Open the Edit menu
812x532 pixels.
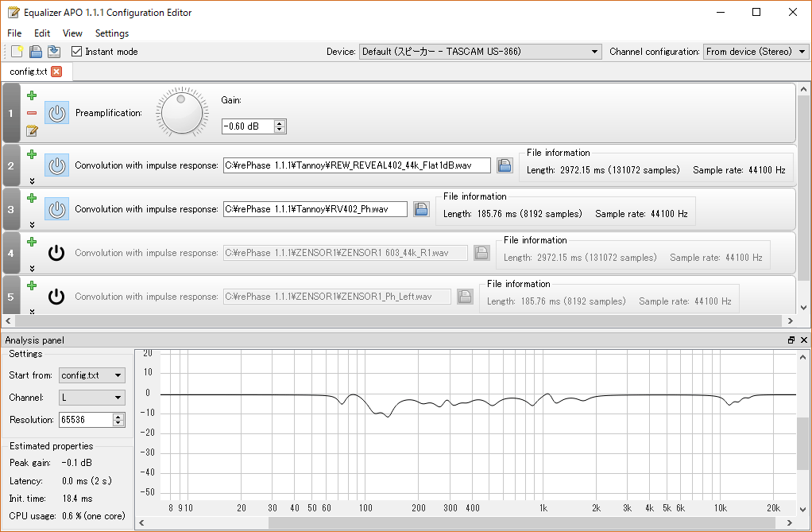point(42,33)
